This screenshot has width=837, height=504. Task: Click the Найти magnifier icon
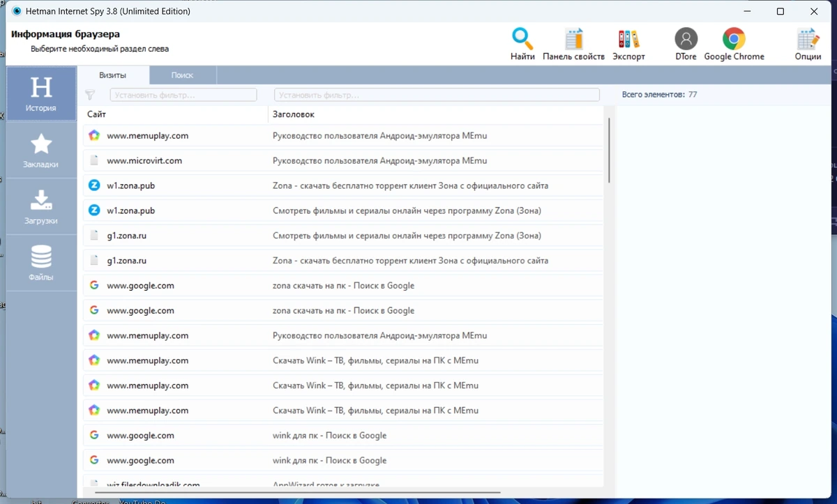(522, 38)
